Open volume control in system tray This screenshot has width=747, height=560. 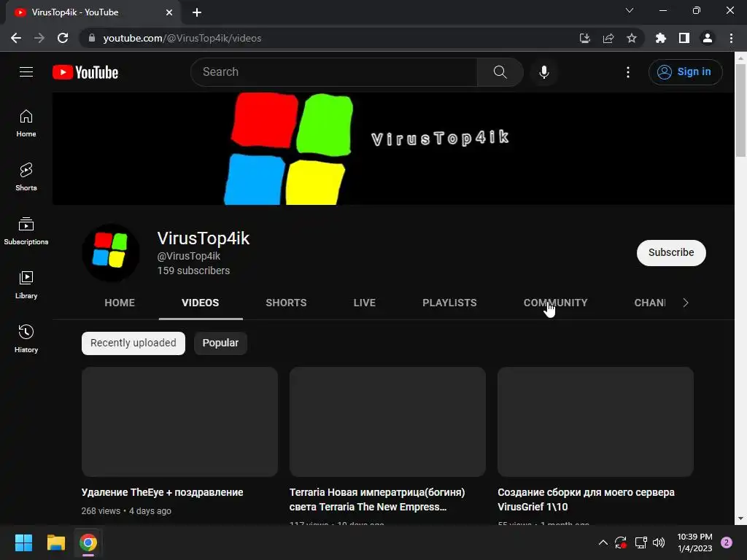coord(659,542)
